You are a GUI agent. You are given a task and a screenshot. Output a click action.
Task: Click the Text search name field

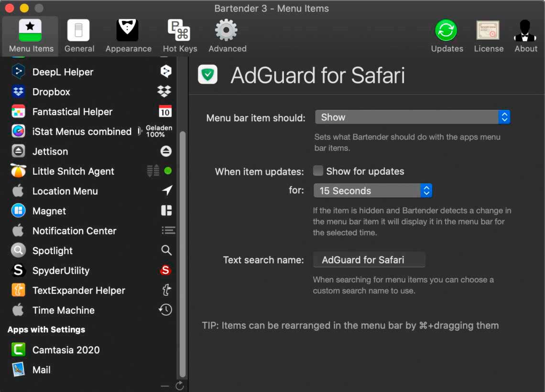[x=369, y=260]
